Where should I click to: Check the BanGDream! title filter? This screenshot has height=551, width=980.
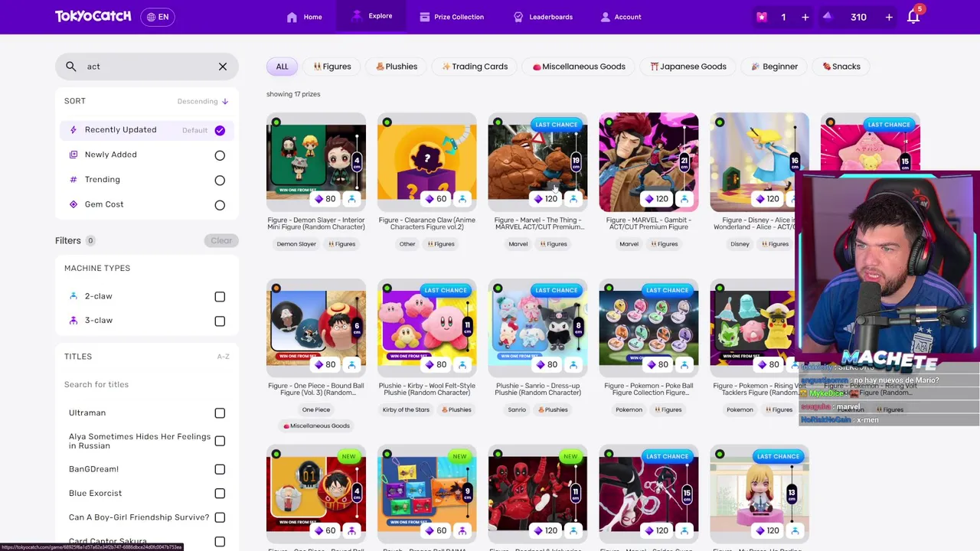tap(220, 469)
